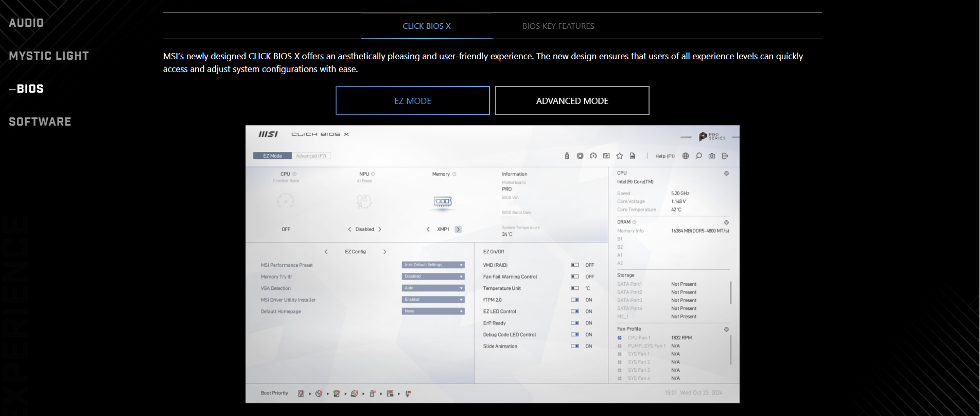980x416 pixels.
Task: Click the exit icon in BIOS toolbar
Action: (x=725, y=156)
